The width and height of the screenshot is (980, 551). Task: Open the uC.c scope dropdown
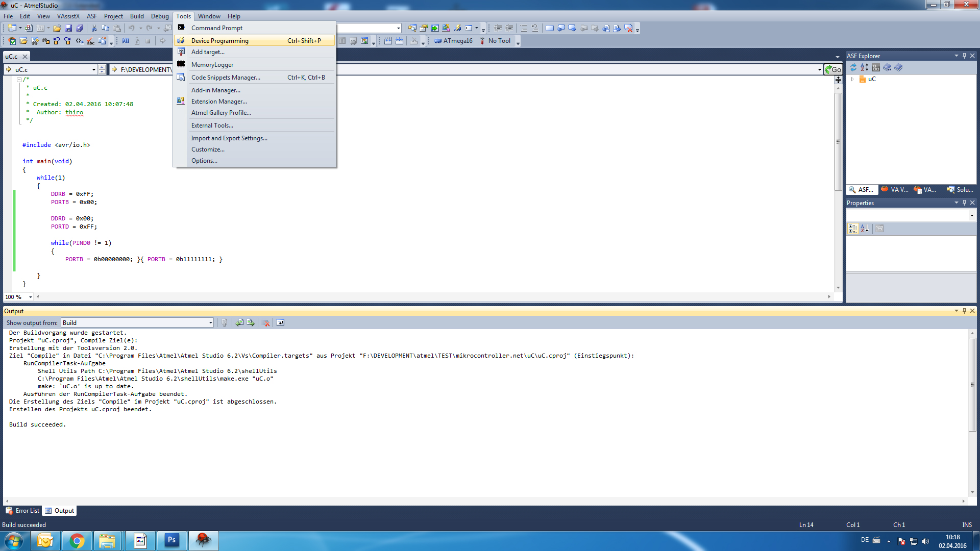coord(94,69)
